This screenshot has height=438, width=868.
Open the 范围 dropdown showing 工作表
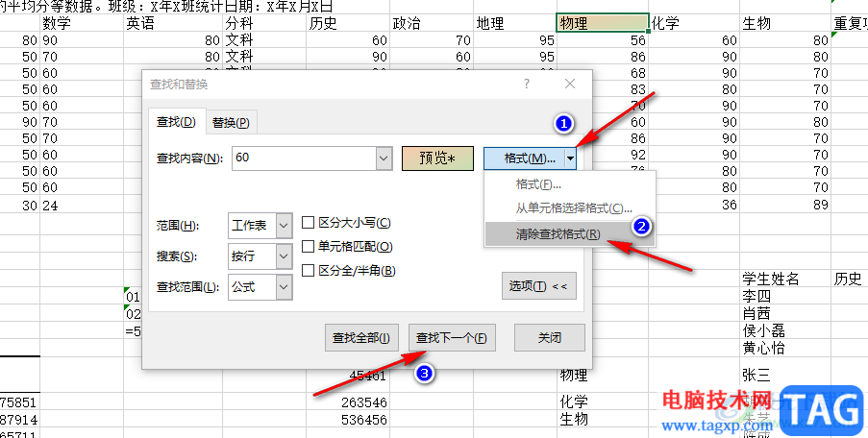260,226
